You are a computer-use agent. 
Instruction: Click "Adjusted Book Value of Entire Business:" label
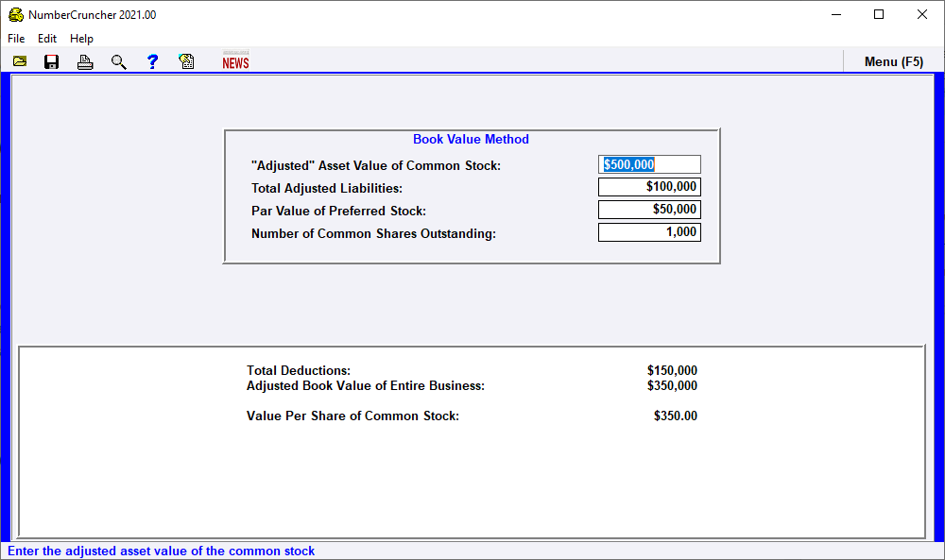tap(365, 385)
